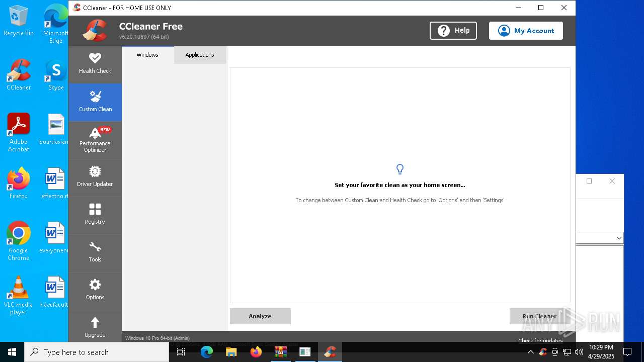The height and width of the screenshot is (362, 644).
Task: Open WinRAR from taskbar
Action: tap(281, 352)
